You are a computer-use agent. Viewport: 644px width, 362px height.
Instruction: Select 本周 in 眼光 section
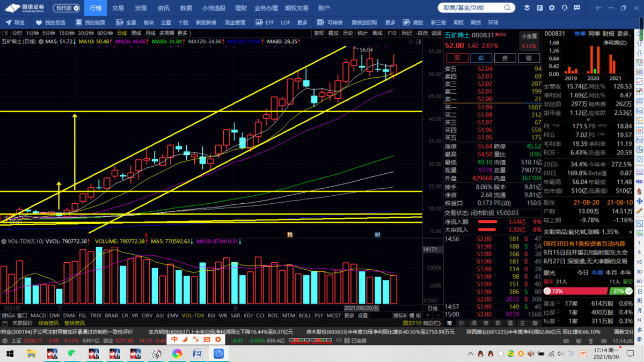[x=597, y=273]
